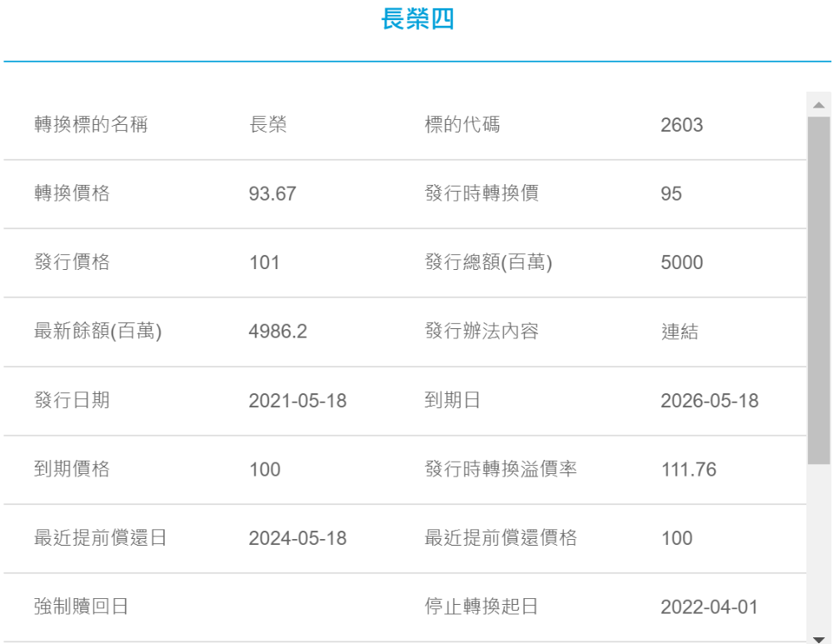Click the premium rate 111.76
Image resolution: width=833 pixels, height=644 pixels.
tap(689, 470)
